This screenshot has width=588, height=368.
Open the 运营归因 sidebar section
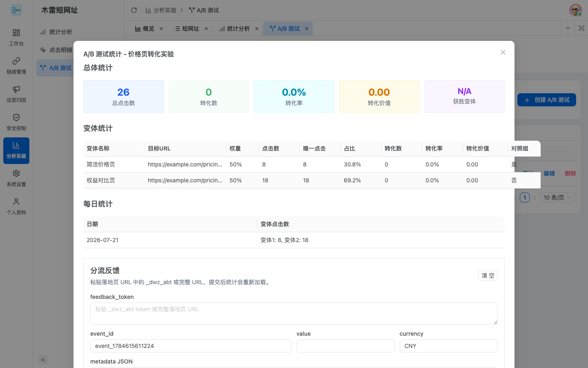tap(16, 94)
